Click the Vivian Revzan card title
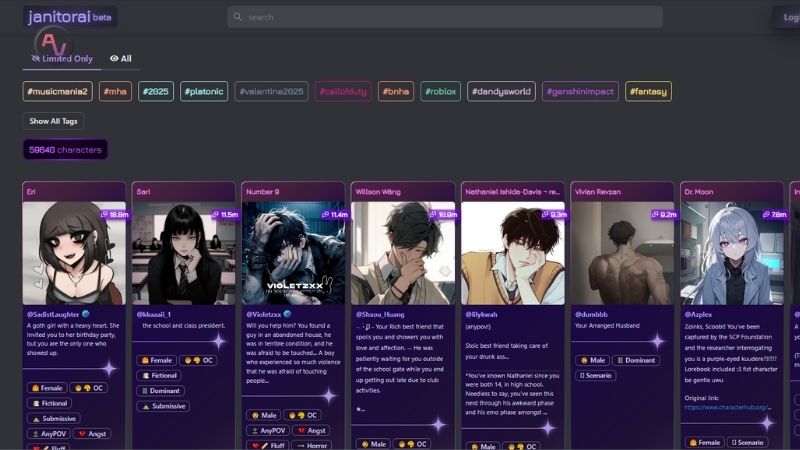Viewport: 800px width, 450px height. [597, 192]
